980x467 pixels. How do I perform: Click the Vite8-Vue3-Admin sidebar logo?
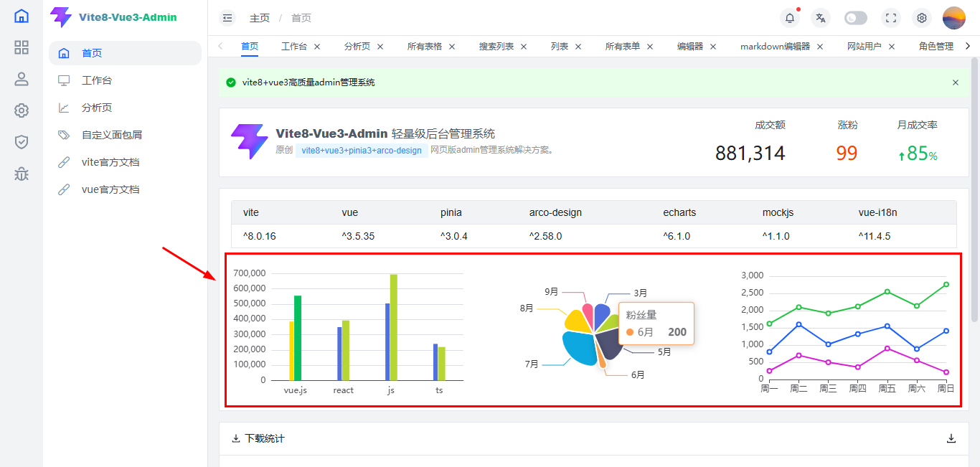(114, 17)
